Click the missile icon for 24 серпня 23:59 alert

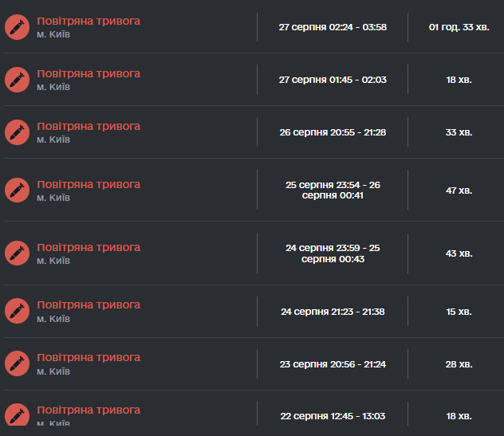[17, 253]
